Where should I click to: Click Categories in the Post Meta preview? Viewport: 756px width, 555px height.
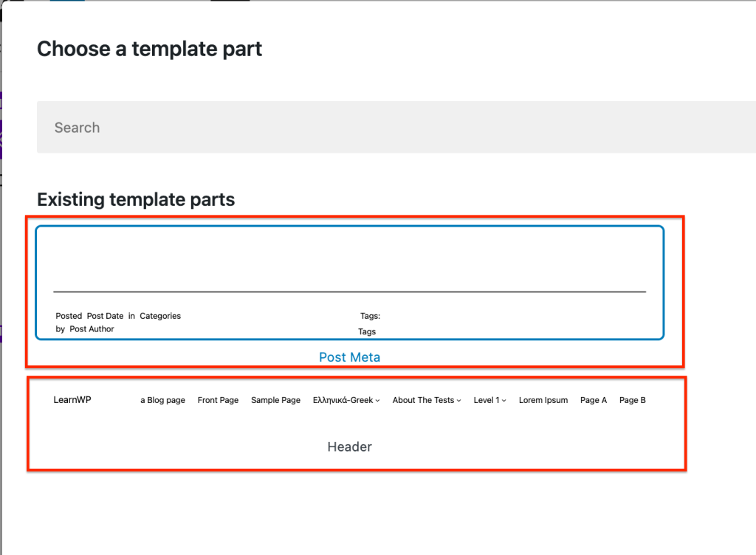tap(160, 316)
